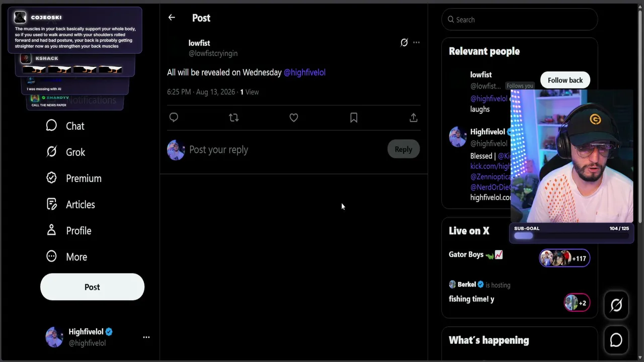Click the @highfivelol mention link
The width and height of the screenshot is (644, 362).
(304, 72)
